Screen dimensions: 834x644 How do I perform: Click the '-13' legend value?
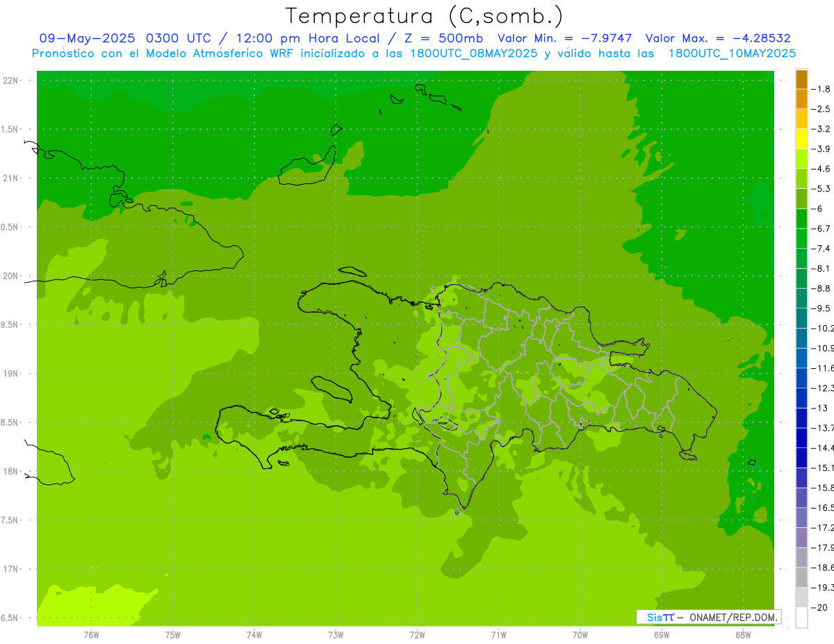(x=819, y=408)
